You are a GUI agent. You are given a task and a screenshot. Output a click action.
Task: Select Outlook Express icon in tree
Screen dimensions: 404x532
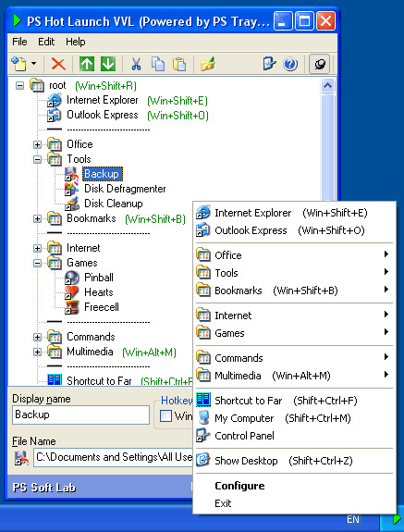tap(55, 115)
